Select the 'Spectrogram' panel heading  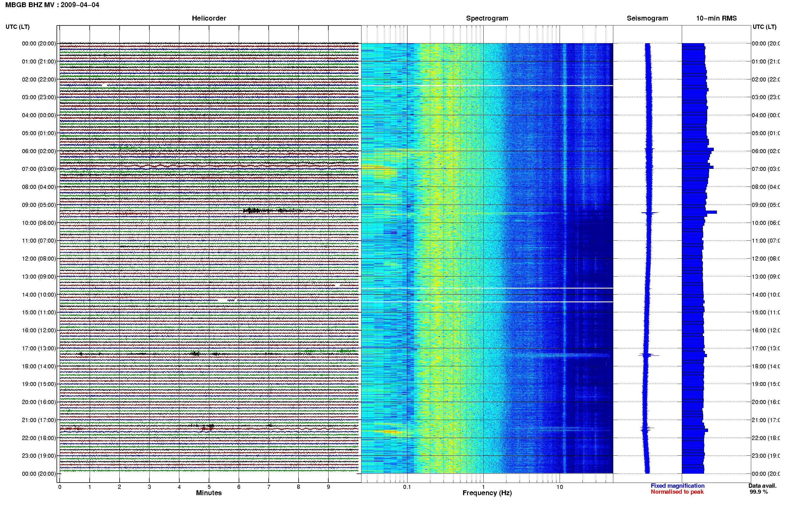(x=487, y=19)
